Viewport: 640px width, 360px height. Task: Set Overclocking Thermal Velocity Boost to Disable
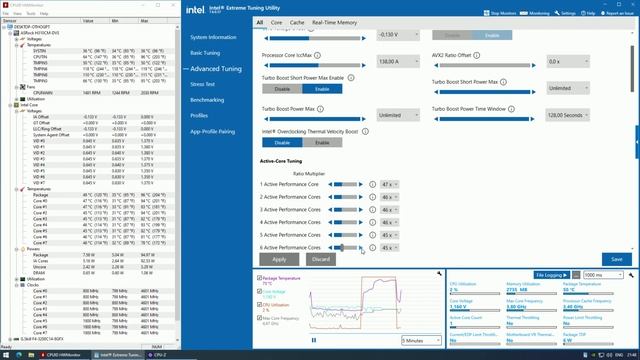(x=282, y=142)
